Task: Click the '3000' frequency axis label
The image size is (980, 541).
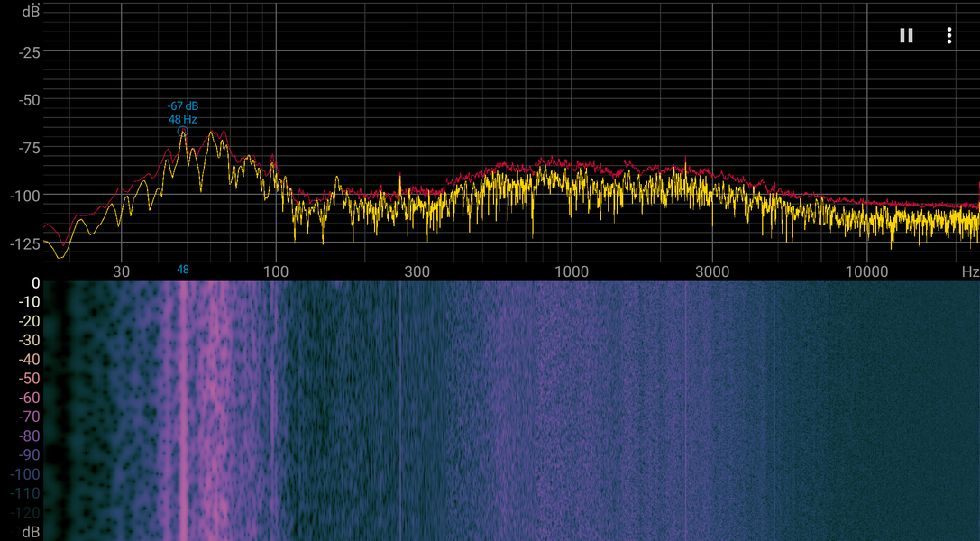Action: tap(712, 271)
